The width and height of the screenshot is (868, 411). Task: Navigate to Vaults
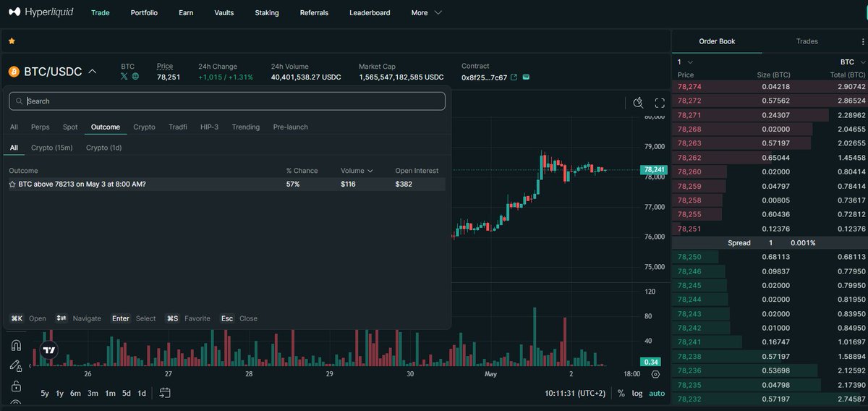(x=224, y=12)
